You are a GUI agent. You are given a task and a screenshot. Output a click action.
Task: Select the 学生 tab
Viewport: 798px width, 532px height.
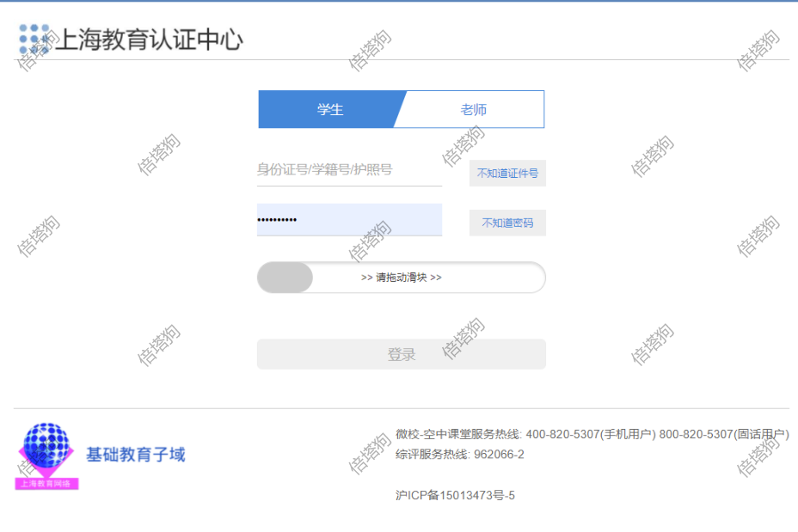coord(330,109)
